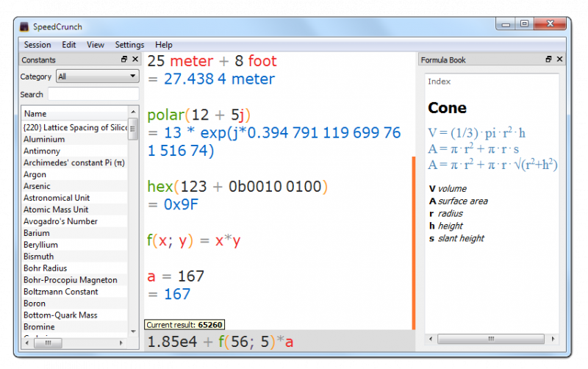The height and width of the screenshot is (369, 588).
Task: Select the Bromine constant
Action: (x=75, y=326)
